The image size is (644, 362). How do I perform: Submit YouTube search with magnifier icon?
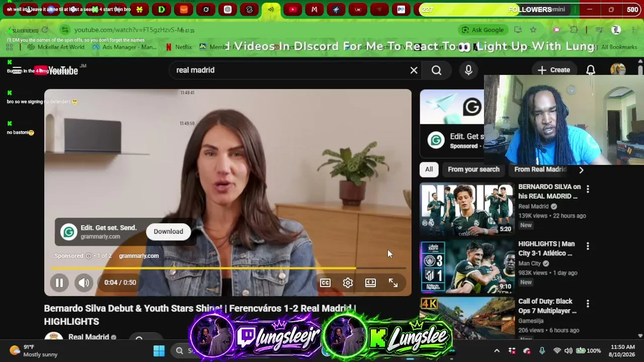436,70
